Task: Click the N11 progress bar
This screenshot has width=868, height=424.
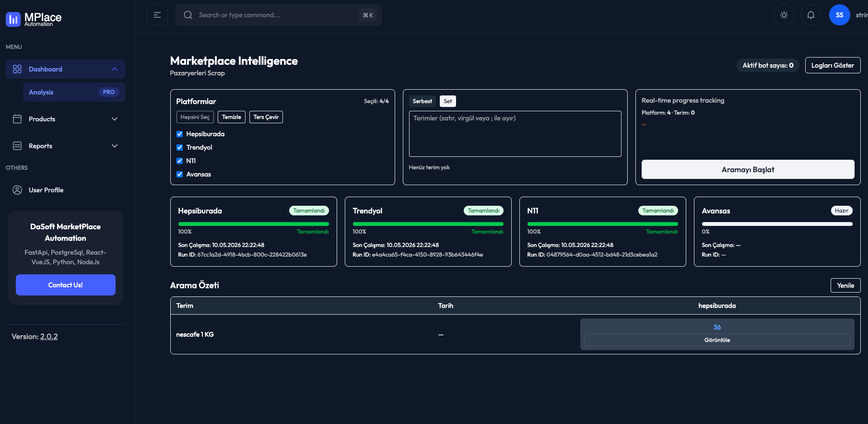Action: (x=603, y=224)
